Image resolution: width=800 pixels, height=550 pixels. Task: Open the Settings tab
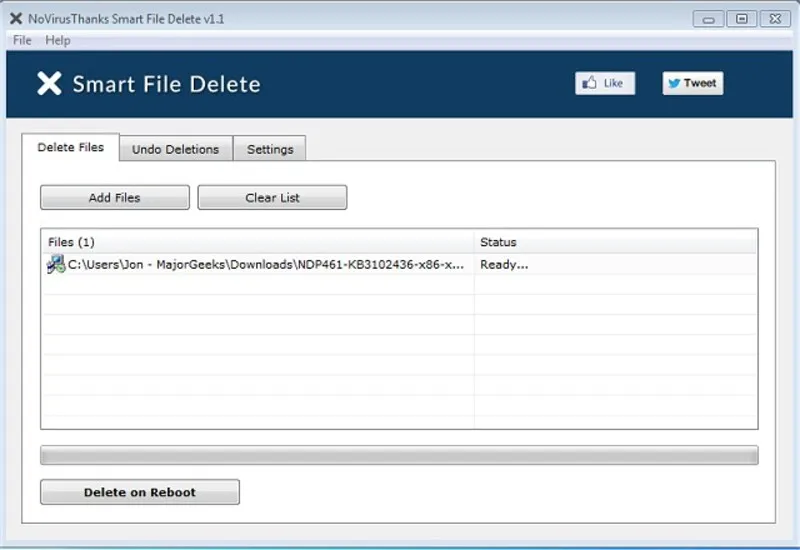(270, 149)
